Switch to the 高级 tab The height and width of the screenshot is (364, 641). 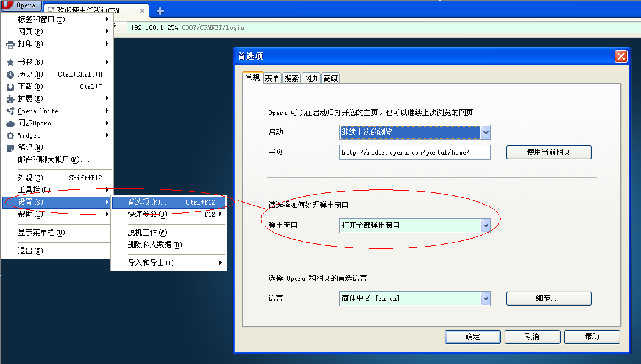[330, 78]
